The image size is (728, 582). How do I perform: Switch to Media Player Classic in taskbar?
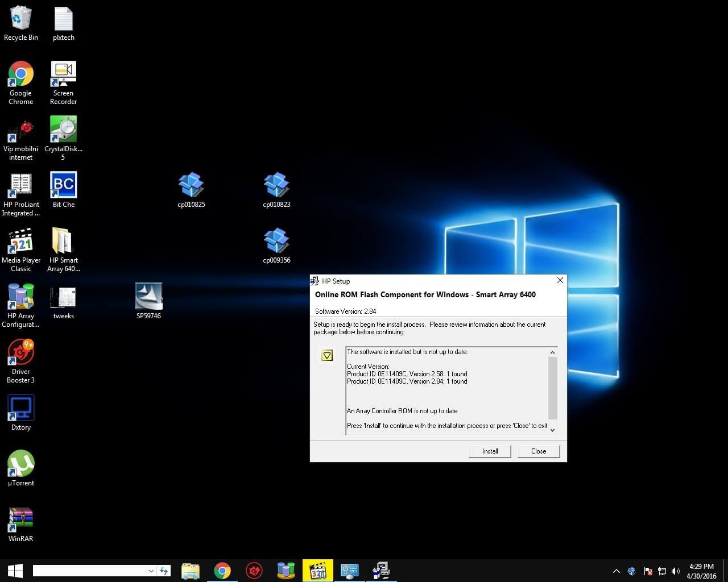coord(318,571)
